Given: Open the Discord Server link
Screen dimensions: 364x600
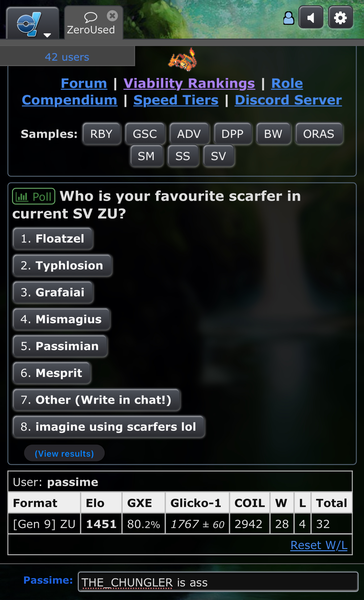Looking at the screenshot, I should 288,100.
